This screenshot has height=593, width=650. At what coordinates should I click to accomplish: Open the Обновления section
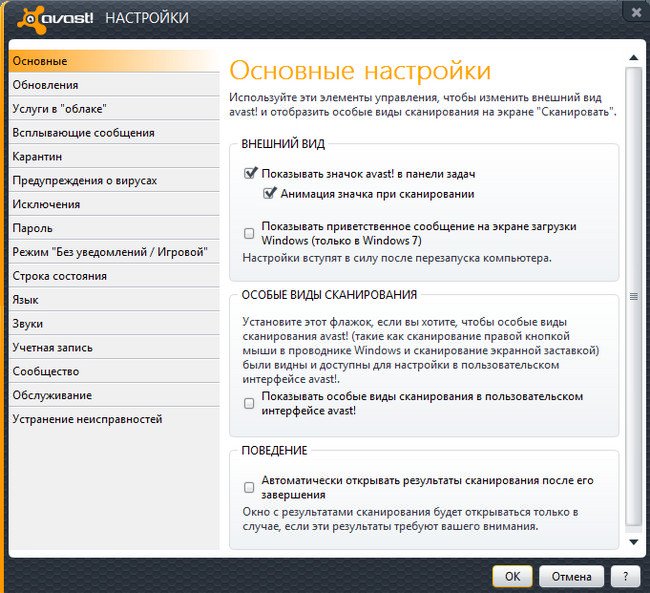pos(114,85)
